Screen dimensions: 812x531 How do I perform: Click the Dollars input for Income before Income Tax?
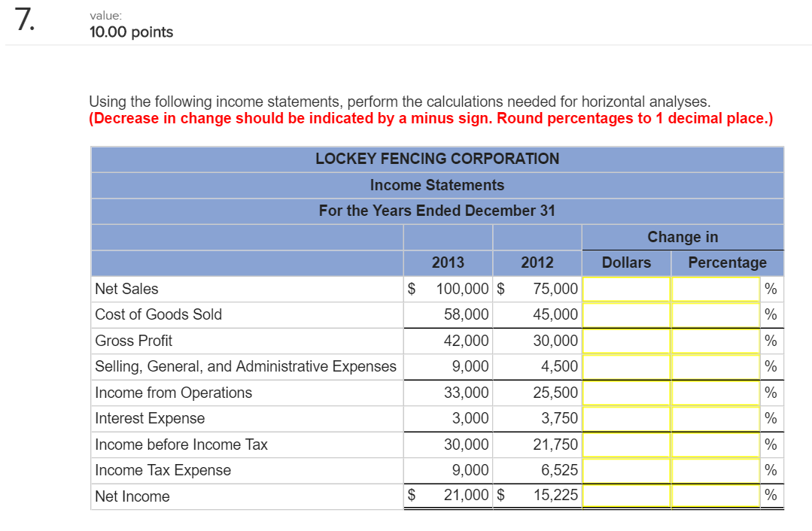tap(626, 445)
